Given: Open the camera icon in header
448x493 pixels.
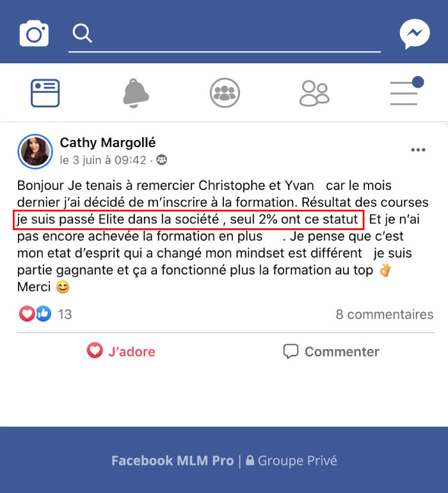Looking at the screenshot, I should pyautogui.click(x=34, y=33).
